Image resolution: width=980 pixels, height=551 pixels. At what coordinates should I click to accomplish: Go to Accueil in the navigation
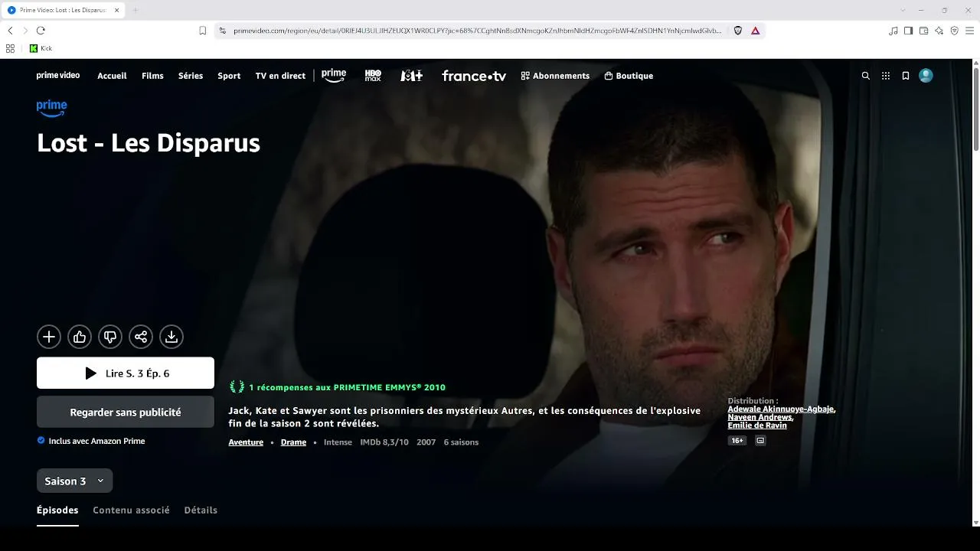pyautogui.click(x=112, y=76)
